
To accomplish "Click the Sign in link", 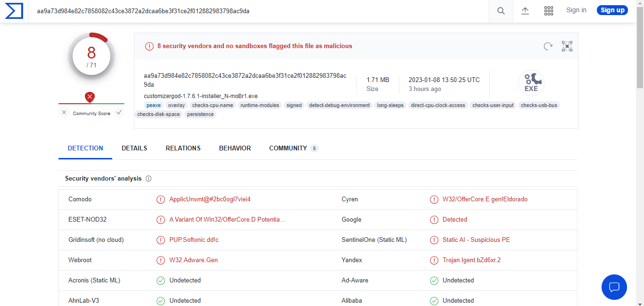I will [x=576, y=10].
